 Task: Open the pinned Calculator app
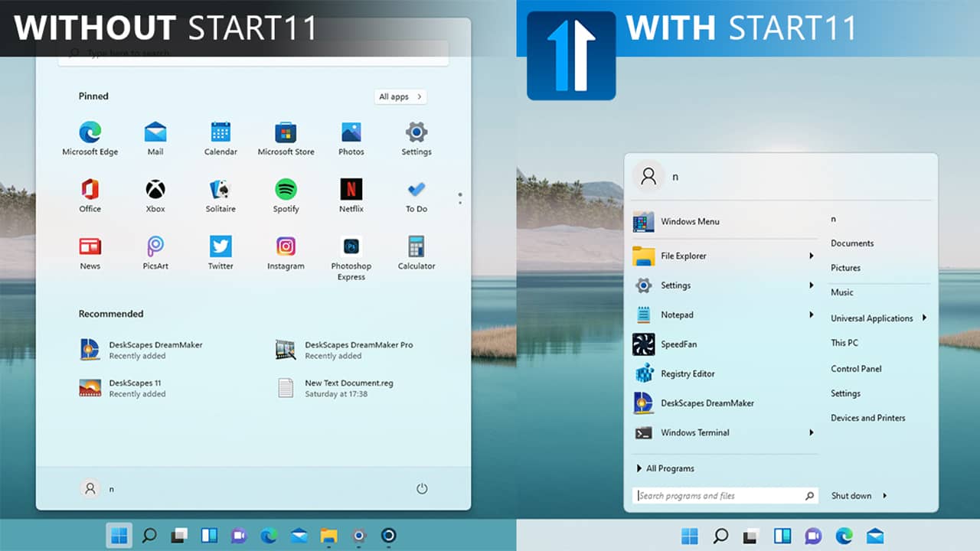(416, 253)
